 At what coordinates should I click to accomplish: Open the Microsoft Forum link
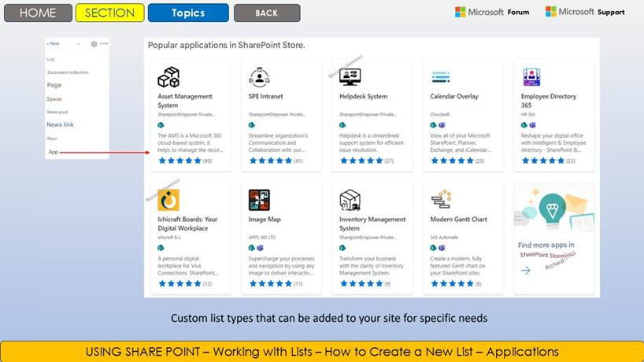tap(492, 12)
